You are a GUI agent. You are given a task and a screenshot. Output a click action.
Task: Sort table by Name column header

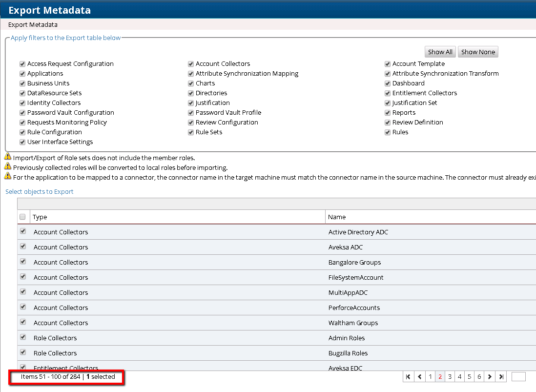[x=337, y=217]
